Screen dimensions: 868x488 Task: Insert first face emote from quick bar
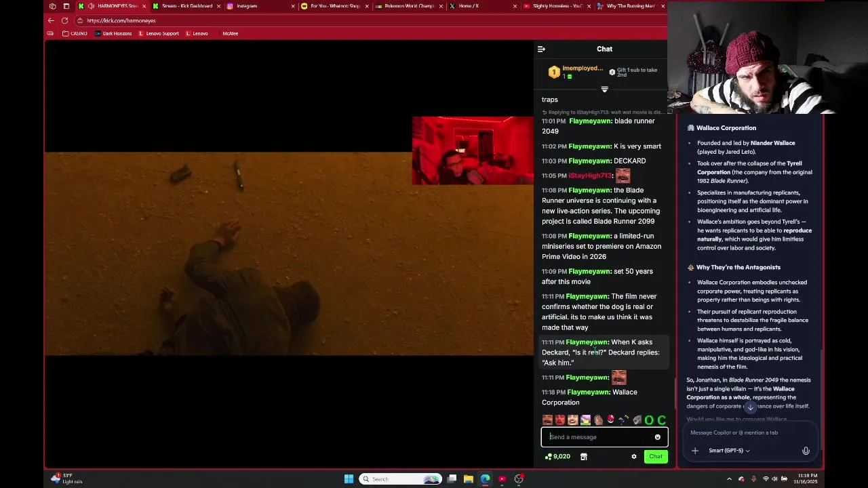(547, 420)
